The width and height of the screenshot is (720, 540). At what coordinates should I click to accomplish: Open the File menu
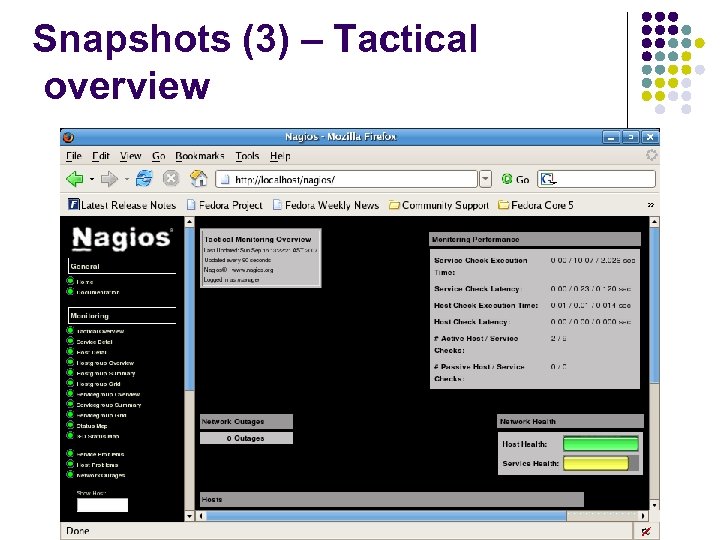(x=73, y=156)
